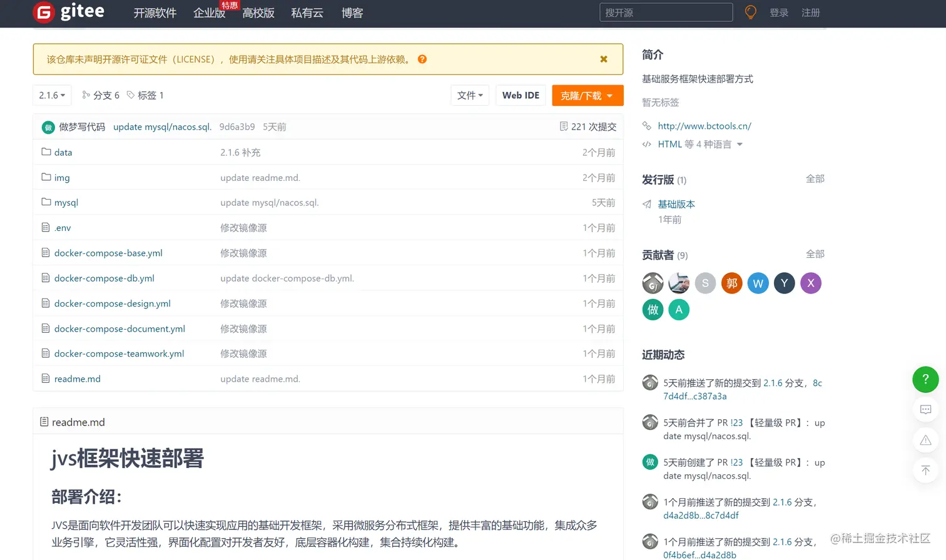Open the first photo contributor avatar
The image size is (946, 560).
click(653, 283)
